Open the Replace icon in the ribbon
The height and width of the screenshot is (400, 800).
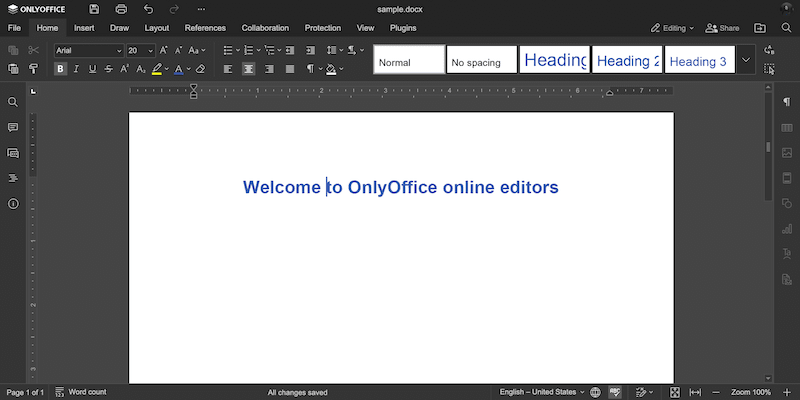(x=769, y=50)
